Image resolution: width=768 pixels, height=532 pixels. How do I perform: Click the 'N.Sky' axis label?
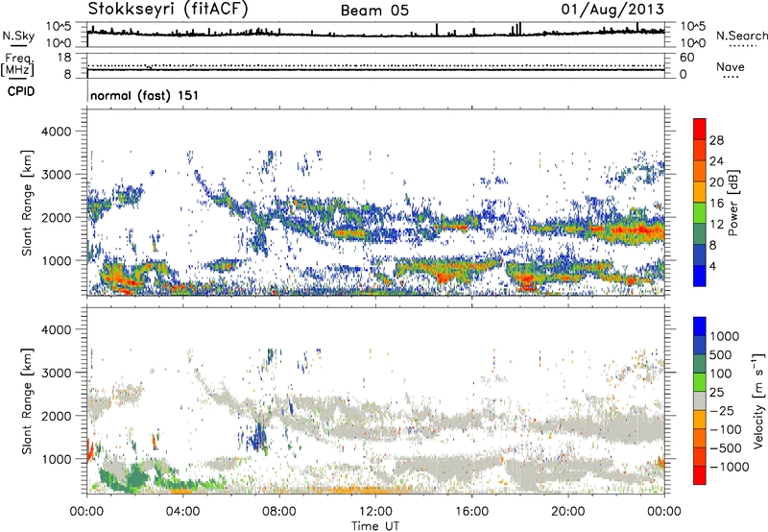point(18,36)
